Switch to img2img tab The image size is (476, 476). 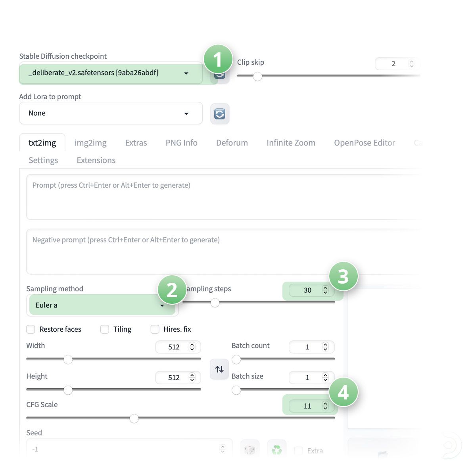point(90,143)
